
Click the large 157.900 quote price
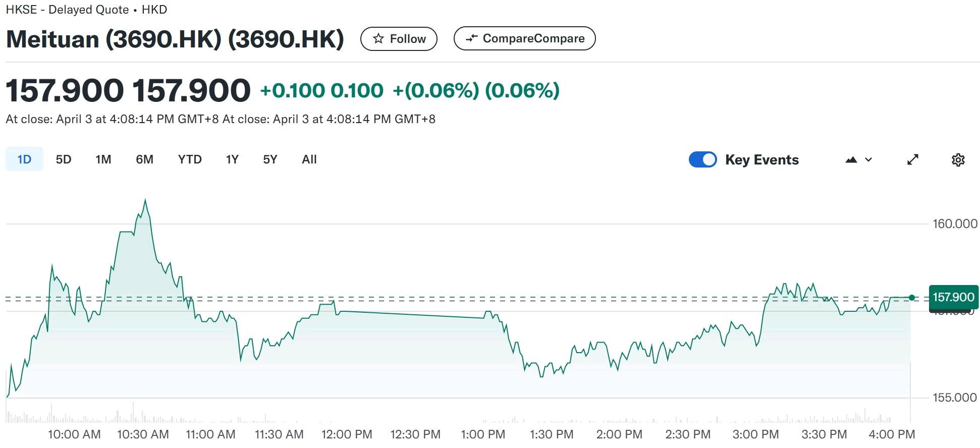128,91
